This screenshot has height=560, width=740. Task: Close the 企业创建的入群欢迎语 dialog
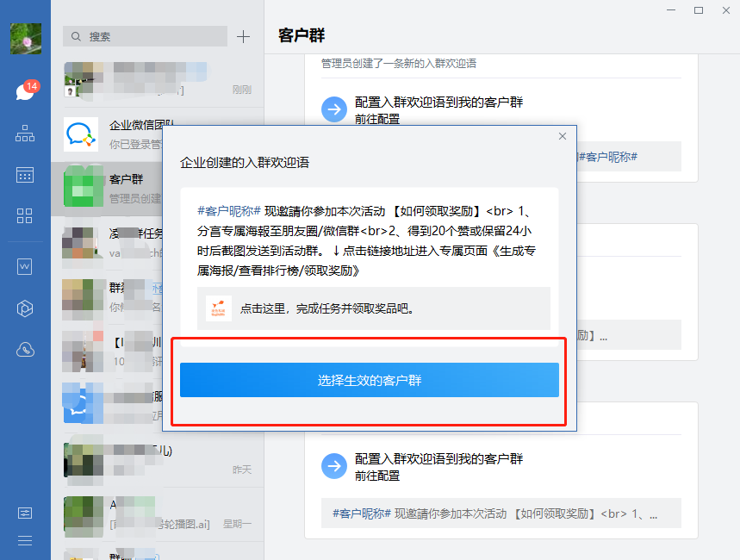click(x=563, y=136)
